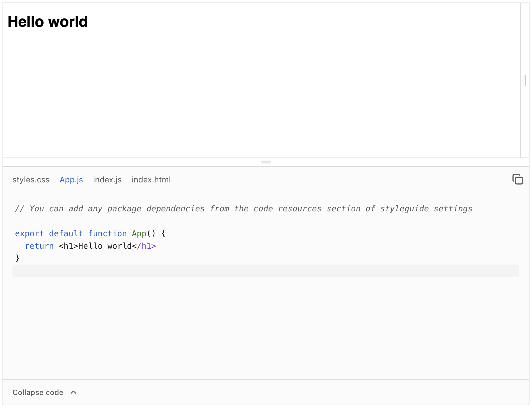This screenshot has height=409, width=532.
Task: Open the index.html tab
Action: click(151, 179)
